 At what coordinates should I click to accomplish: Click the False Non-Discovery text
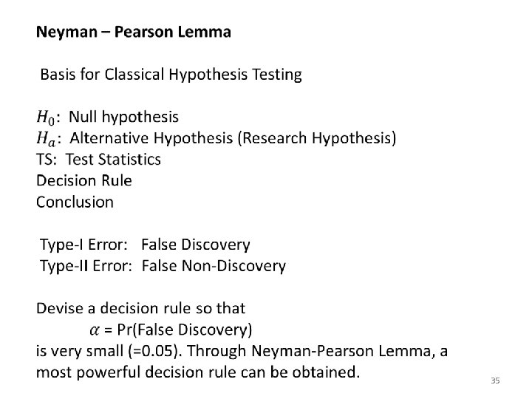click(x=214, y=266)
